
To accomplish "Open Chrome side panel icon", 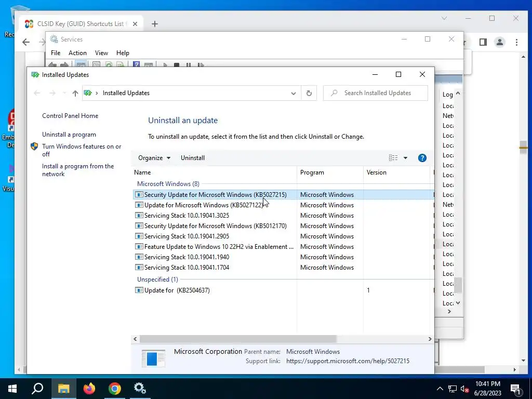I will tap(483, 42).
